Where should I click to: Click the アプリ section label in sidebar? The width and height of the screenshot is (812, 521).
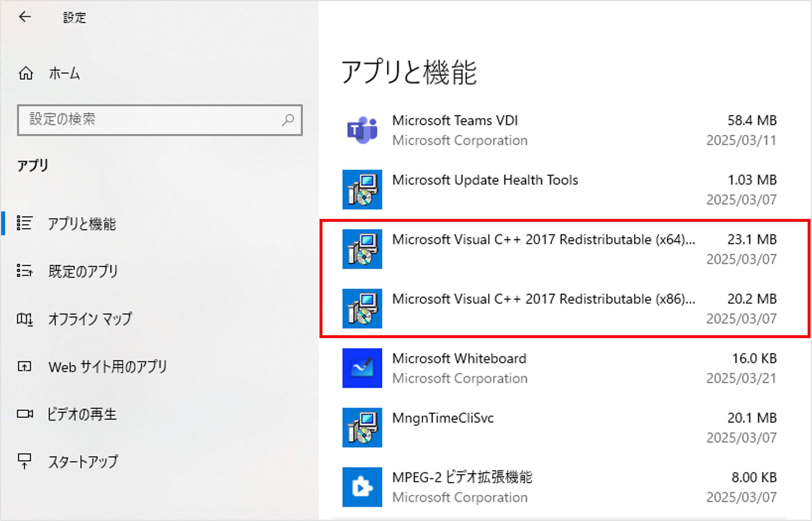coord(33,165)
